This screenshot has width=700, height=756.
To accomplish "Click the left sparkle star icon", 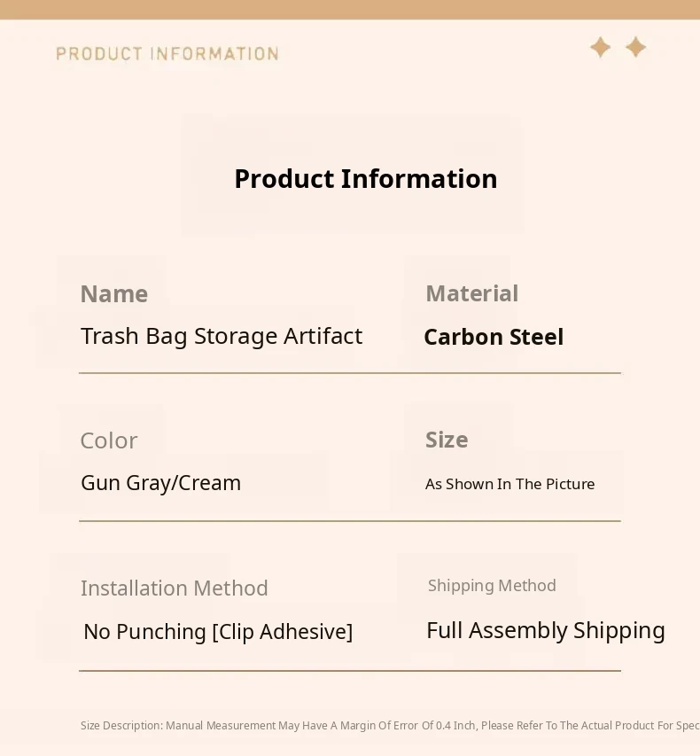I will point(601,47).
